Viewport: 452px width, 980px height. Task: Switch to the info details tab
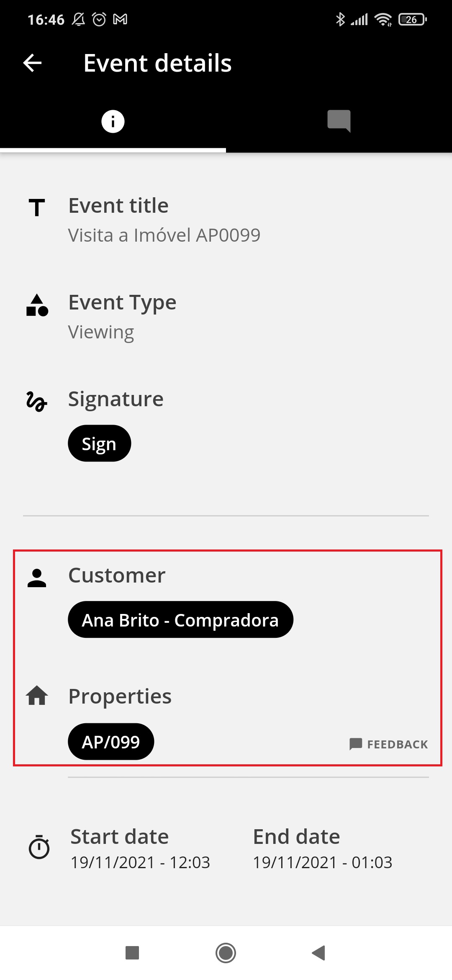point(113,121)
